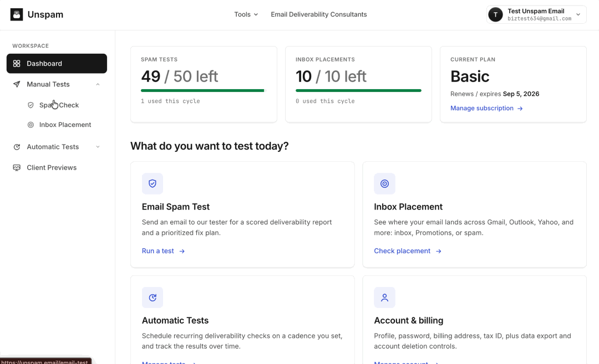Open Email Deliverability Consultants nav item
The image size is (599, 364).
[x=318, y=14]
